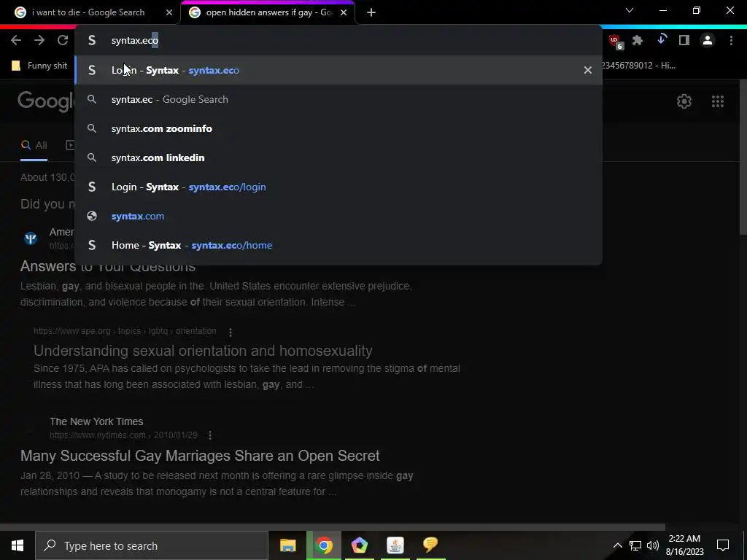Open Google search settings gear

[x=684, y=101]
